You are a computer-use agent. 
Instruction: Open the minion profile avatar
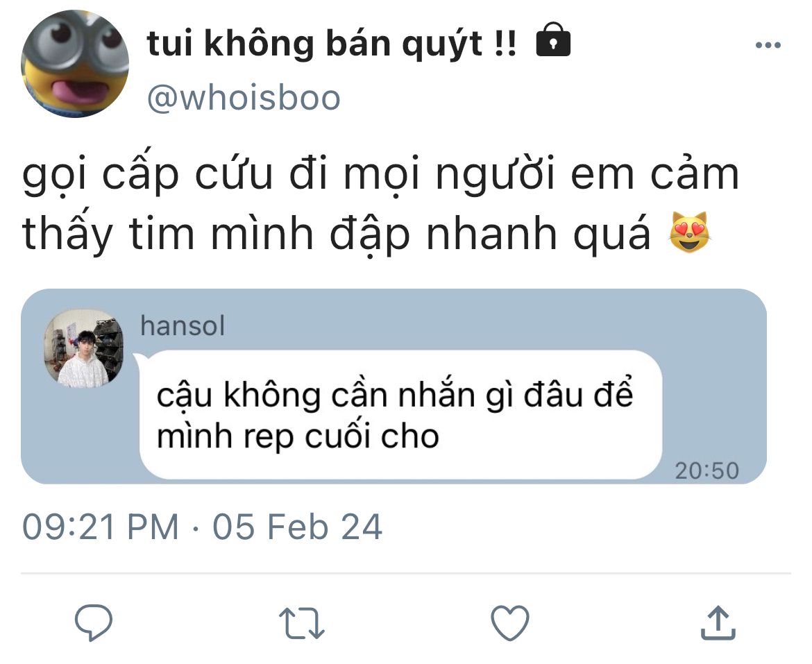click(74, 64)
